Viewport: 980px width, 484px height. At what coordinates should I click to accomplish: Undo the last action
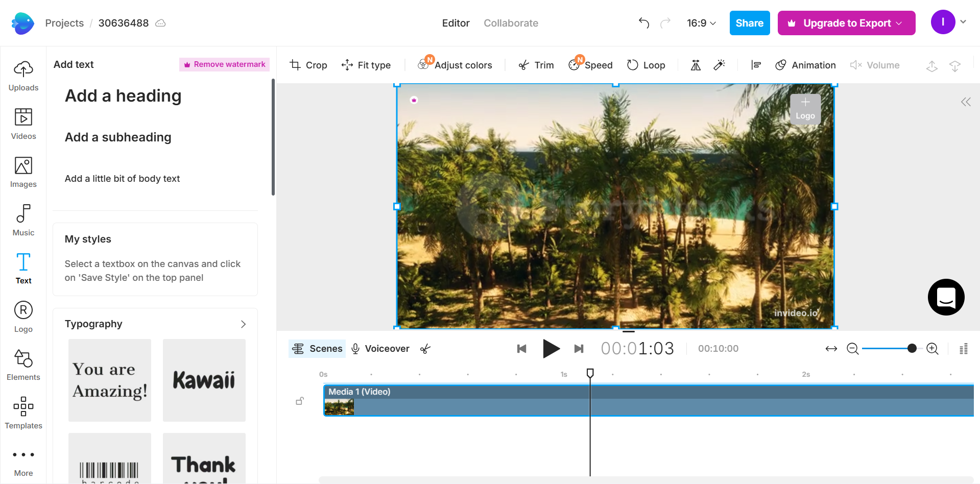click(x=644, y=23)
